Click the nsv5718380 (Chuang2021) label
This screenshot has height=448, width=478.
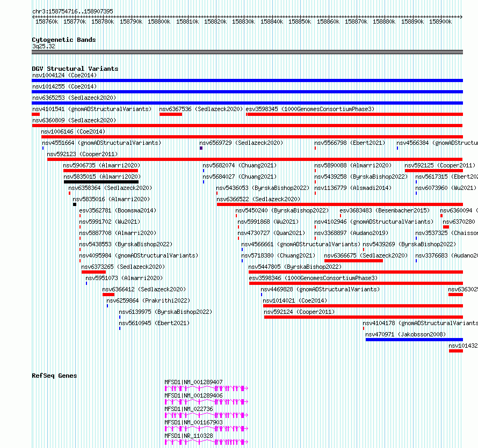click(x=278, y=255)
